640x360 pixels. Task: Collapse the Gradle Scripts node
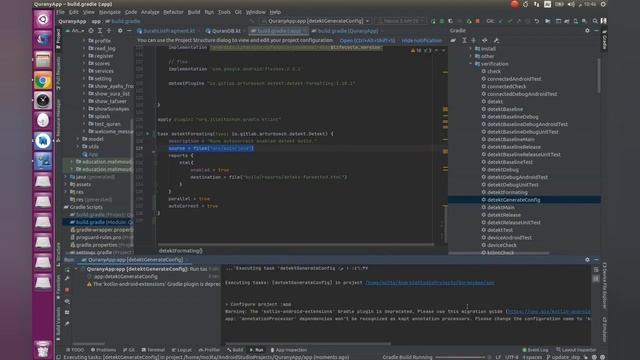[66, 207]
